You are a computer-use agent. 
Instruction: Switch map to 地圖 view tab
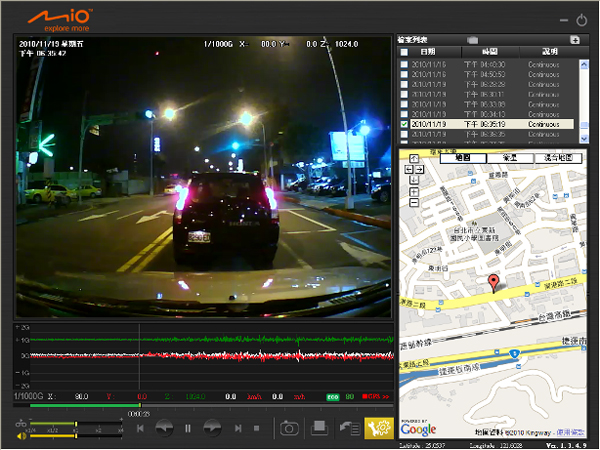(462, 158)
